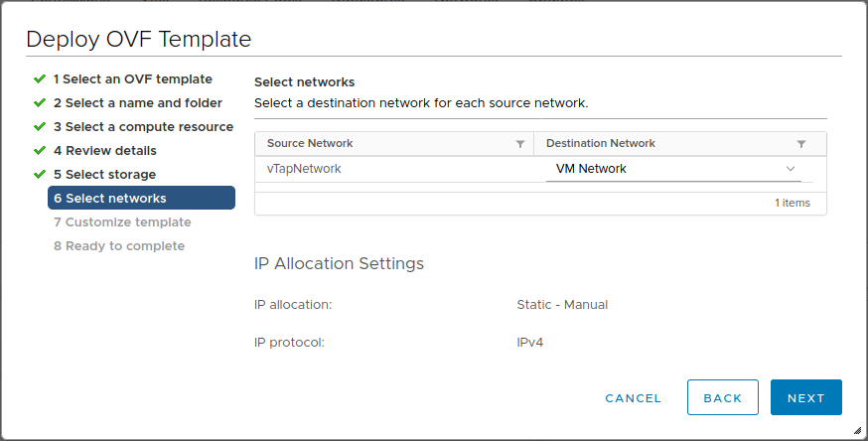Click the checkmark next to Select a compute resource
The image size is (868, 441).
pos(39,126)
